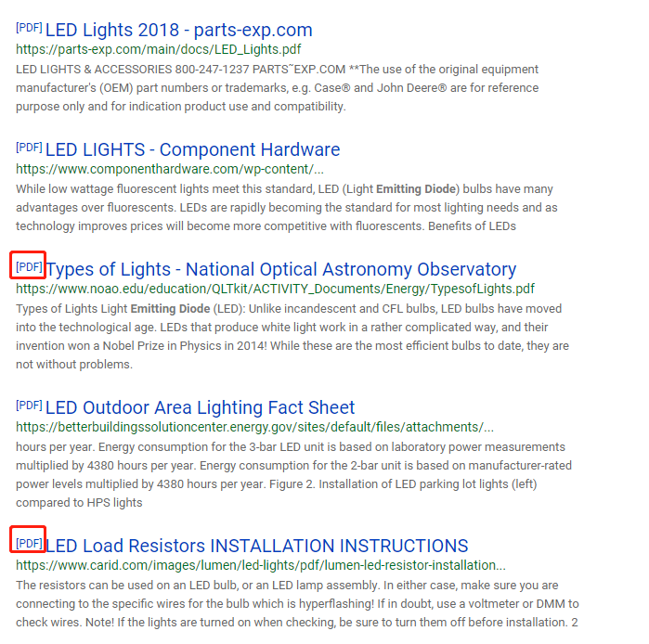Click the snippet starting 'hours per year. Energy consumption'
This screenshot has width=649, height=644.
pyautogui.click(x=293, y=475)
